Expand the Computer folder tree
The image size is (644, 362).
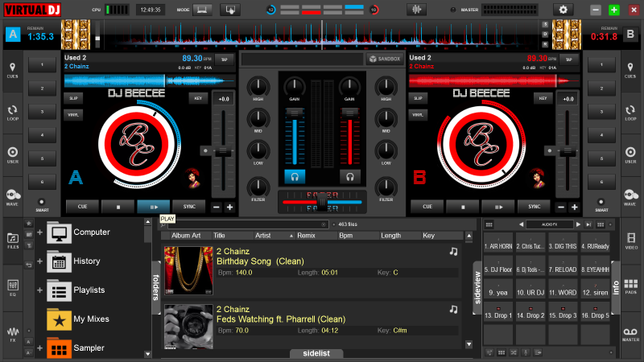pos(39,232)
